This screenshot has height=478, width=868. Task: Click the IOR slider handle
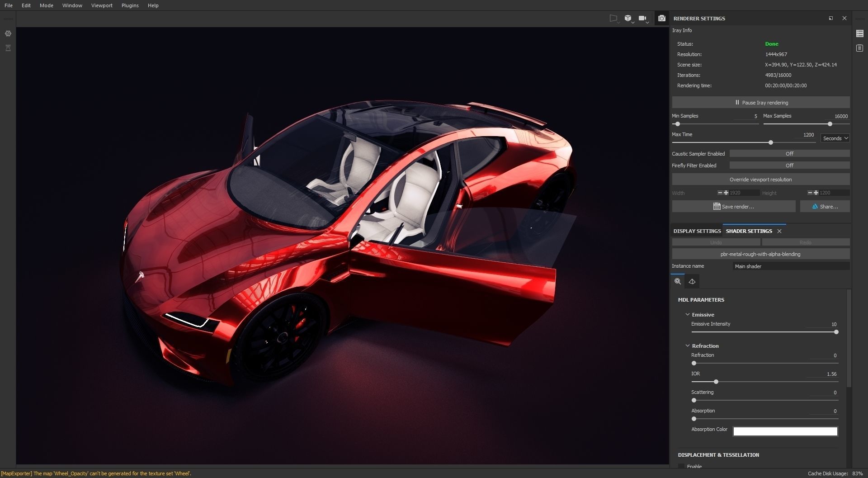(716, 382)
